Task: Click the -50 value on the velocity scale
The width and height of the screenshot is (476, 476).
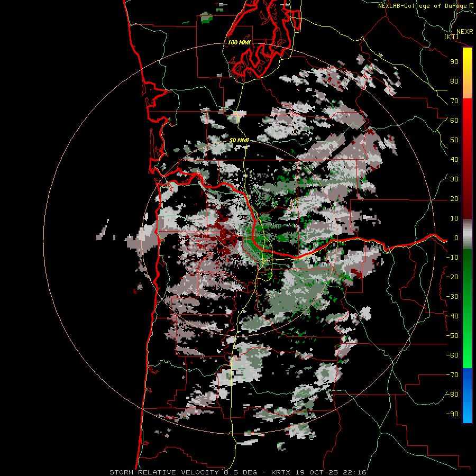Action: pyautogui.click(x=452, y=336)
